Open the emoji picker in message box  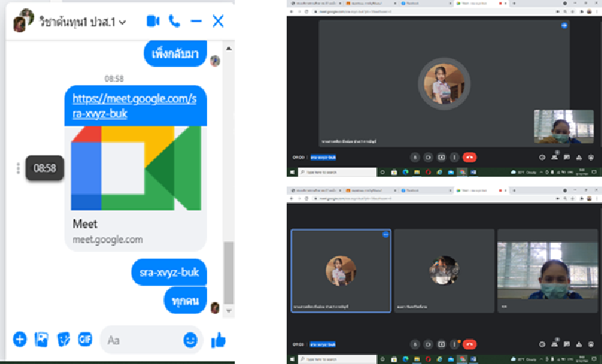point(190,340)
